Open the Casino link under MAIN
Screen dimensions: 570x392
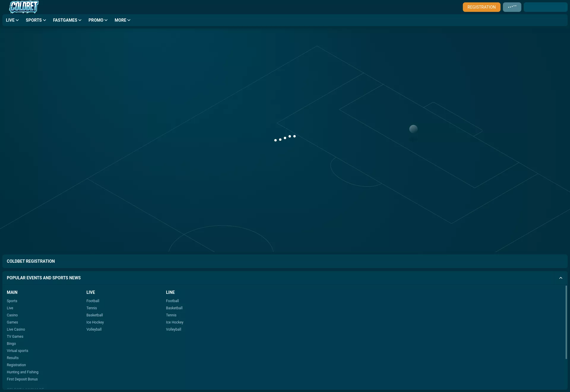tap(12, 315)
